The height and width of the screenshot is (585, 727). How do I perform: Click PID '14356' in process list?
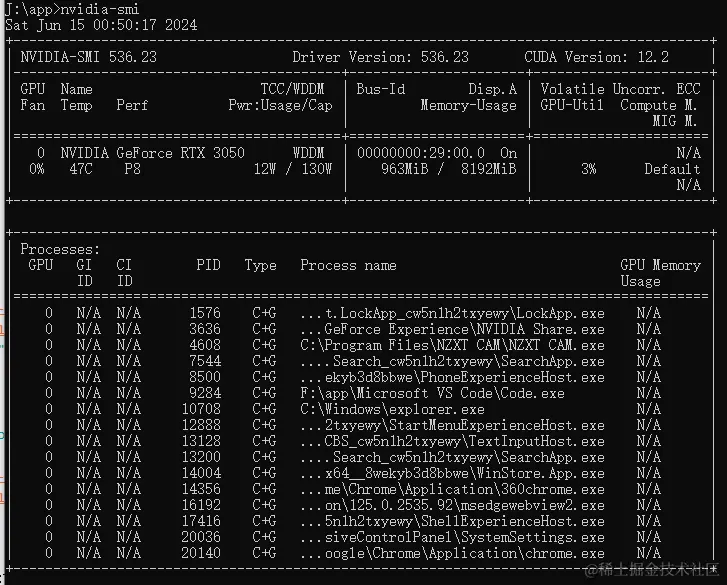(x=201, y=489)
